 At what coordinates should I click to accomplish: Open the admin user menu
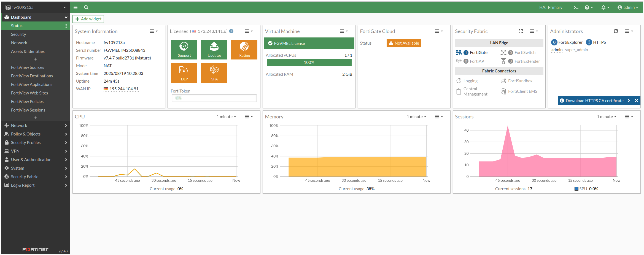(628, 7)
